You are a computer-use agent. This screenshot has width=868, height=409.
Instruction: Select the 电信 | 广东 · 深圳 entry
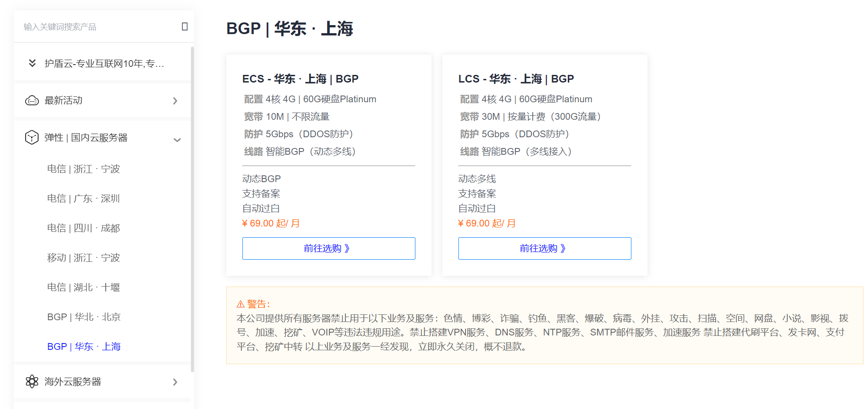pyautogui.click(x=83, y=198)
